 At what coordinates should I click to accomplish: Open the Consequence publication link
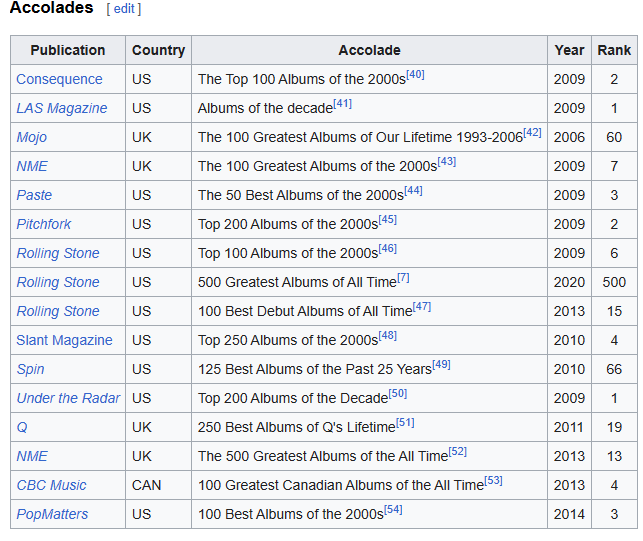[x=59, y=79]
